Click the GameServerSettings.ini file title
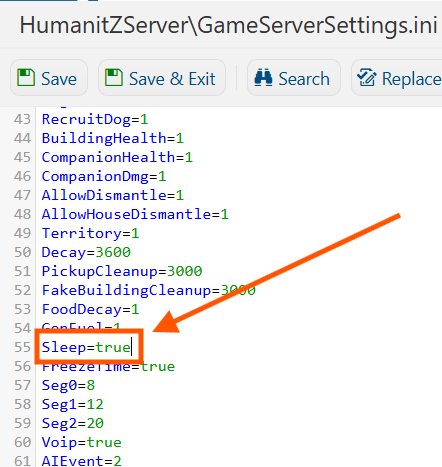Image resolution: width=442 pixels, height=467 pixels. pos(229,25)
